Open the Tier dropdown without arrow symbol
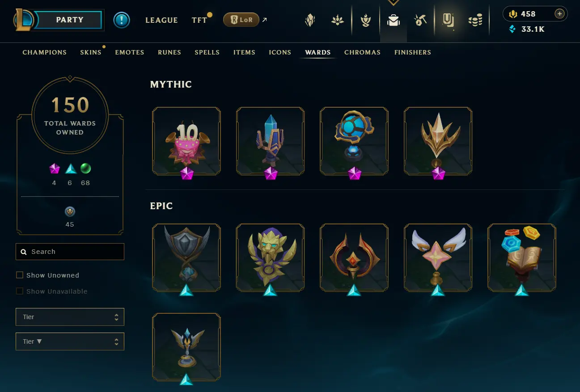Viewport: 580px width, 392px height. [x=70, y=317]
